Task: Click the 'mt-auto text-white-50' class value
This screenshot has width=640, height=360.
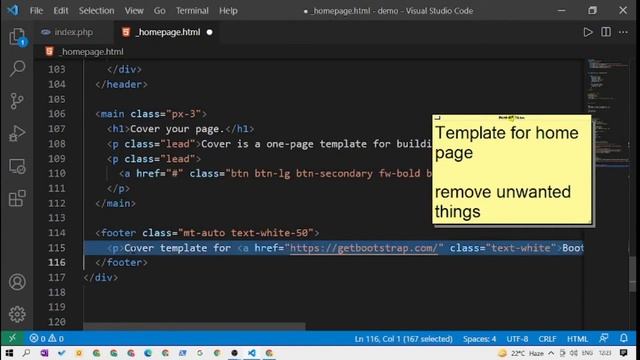Action: [x=246, y=233]
